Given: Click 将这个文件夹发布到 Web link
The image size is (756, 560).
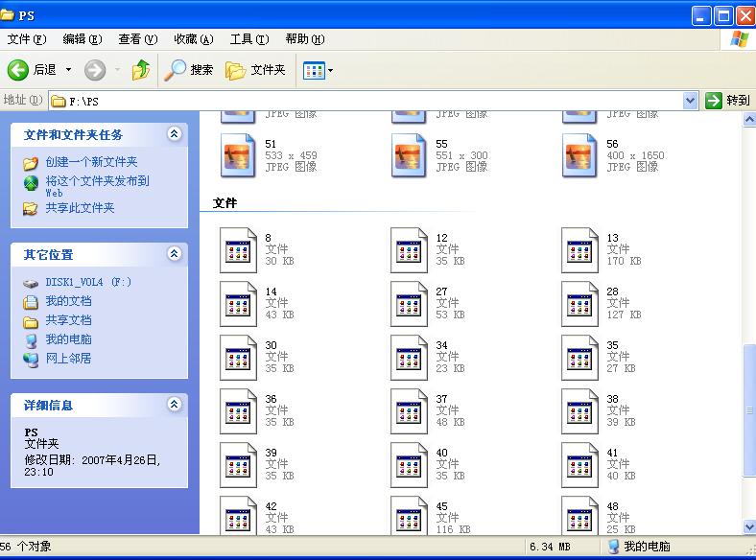Looking at the screenshot, I should click(98, 186).
